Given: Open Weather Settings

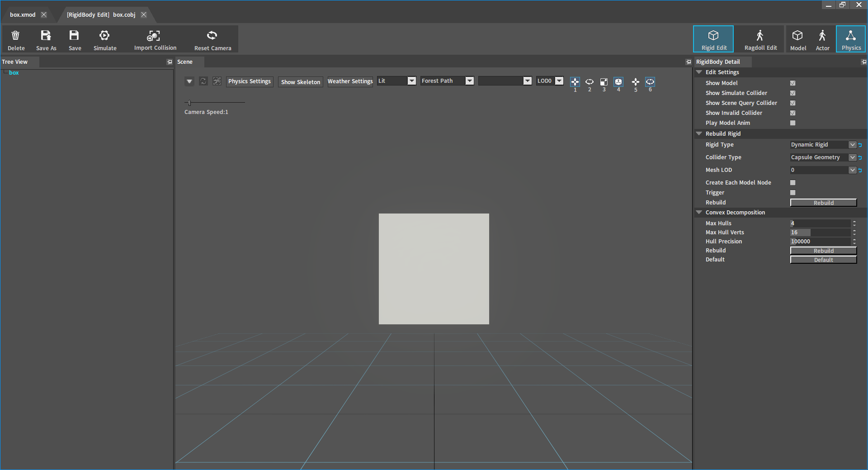Looking at the screenshot, I should tap(350, 81).
